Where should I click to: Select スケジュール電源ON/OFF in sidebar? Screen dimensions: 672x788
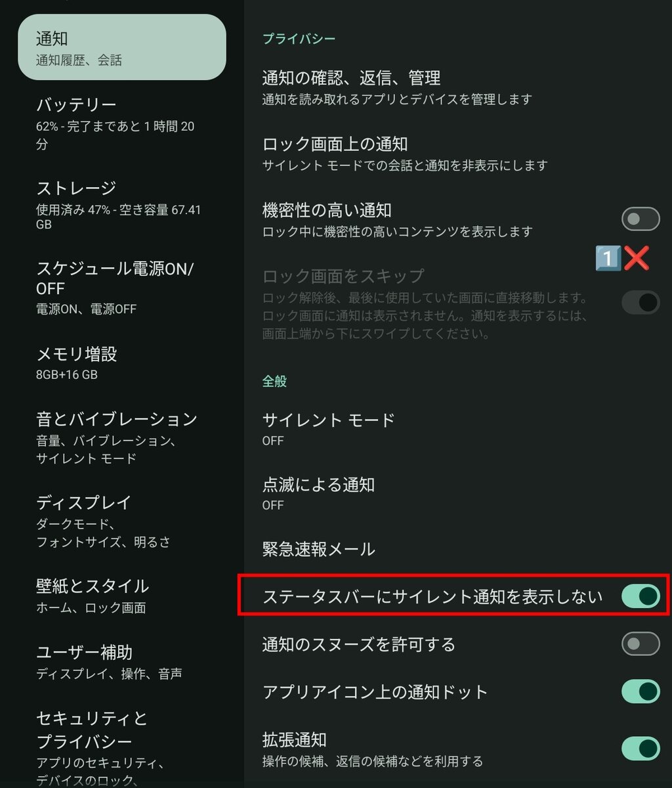pyautogui.click(x=122, y=287)
